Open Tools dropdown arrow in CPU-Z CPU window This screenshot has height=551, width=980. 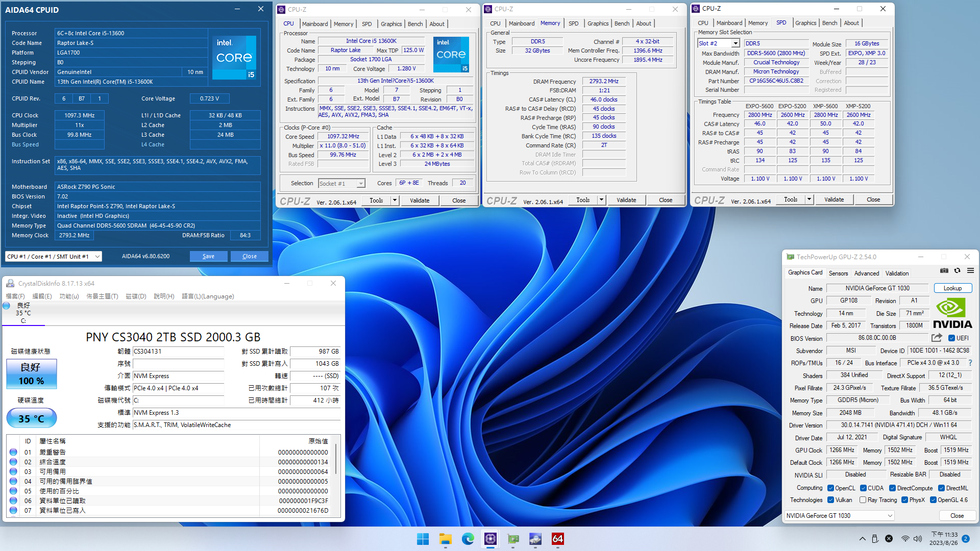[395, 201]
